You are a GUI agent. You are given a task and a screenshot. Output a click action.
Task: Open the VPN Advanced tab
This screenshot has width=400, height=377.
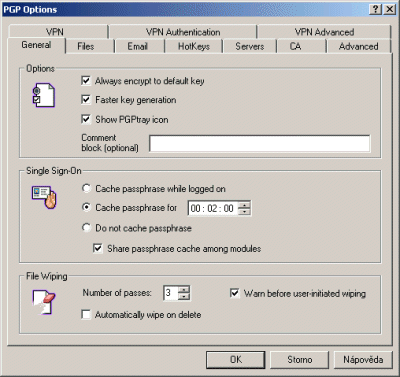pos(324,32)
